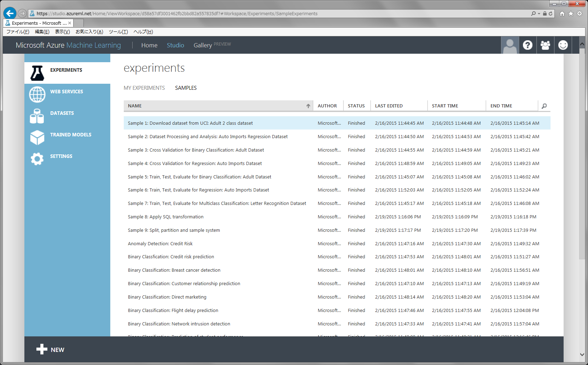This screenshot has width=588, height=365.
Task: Select the Trained Models cube icon
Action: pyautogui.click(x=37, y=138)
